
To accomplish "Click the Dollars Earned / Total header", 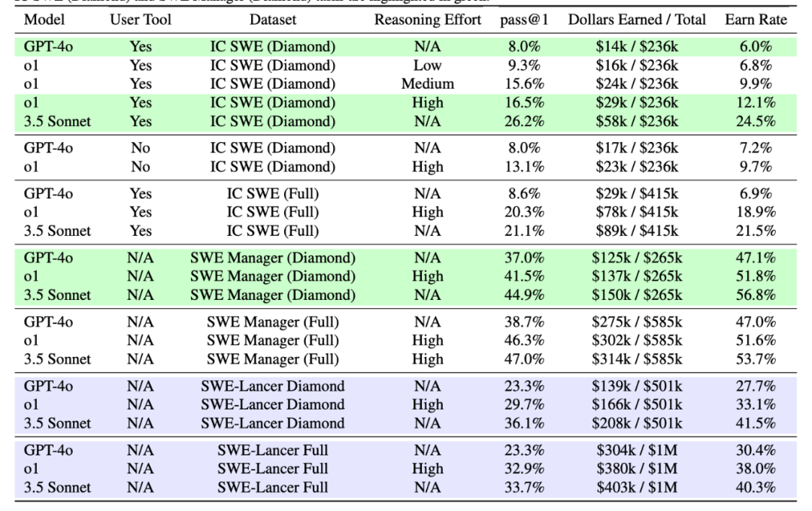I will click(x=637, y=20).
